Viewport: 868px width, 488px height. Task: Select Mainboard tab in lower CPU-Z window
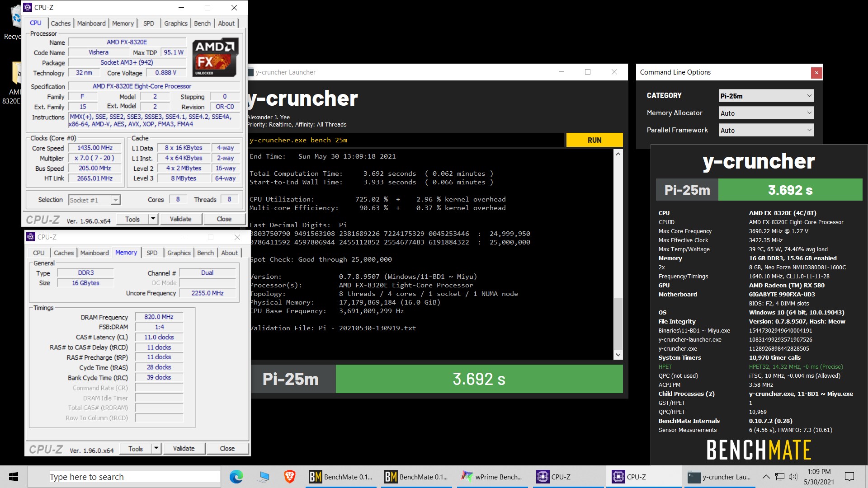pos(94,253)
